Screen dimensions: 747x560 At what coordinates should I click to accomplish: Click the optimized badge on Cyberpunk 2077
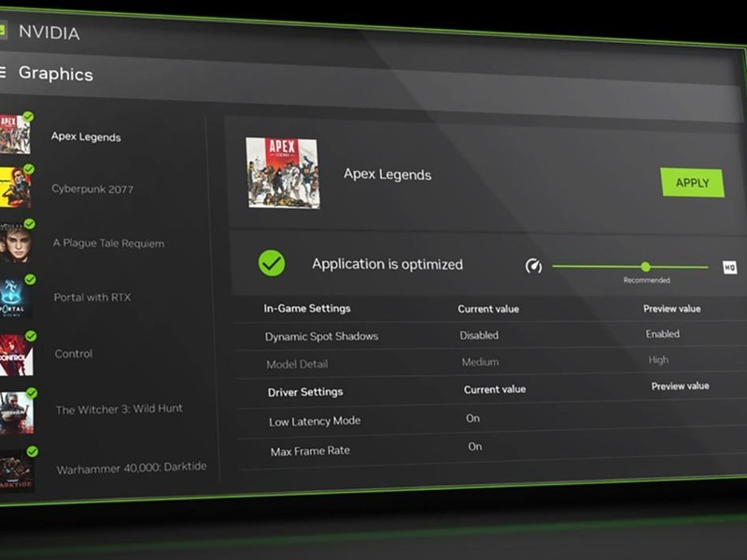29,169
